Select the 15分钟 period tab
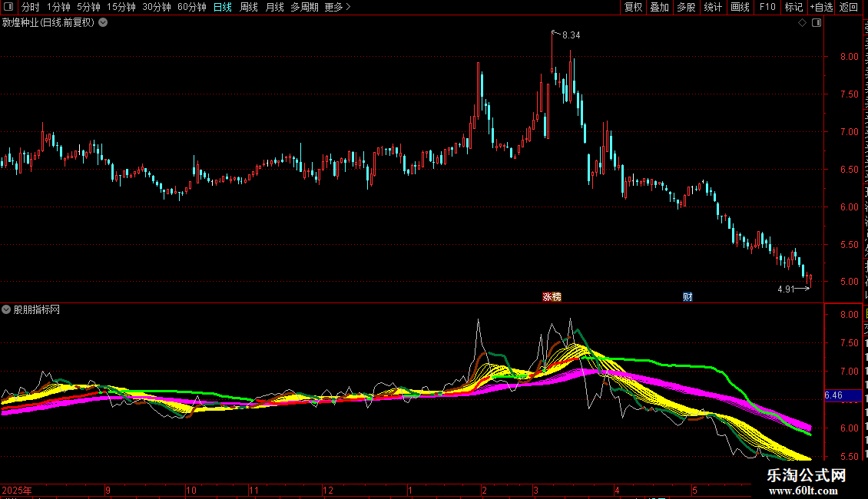Screen dimensions: 868x499 pos(121,7)
